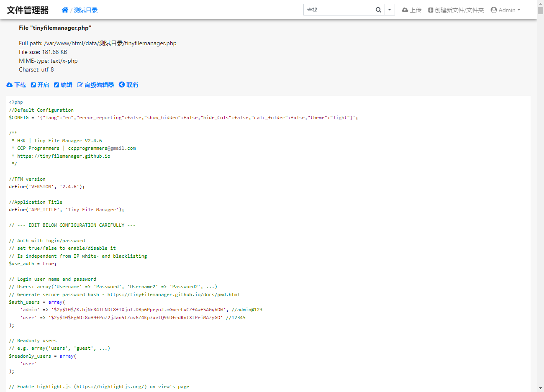Click the $readonly_users = array( line
This screenshot has height=392, width=544.
43,356
